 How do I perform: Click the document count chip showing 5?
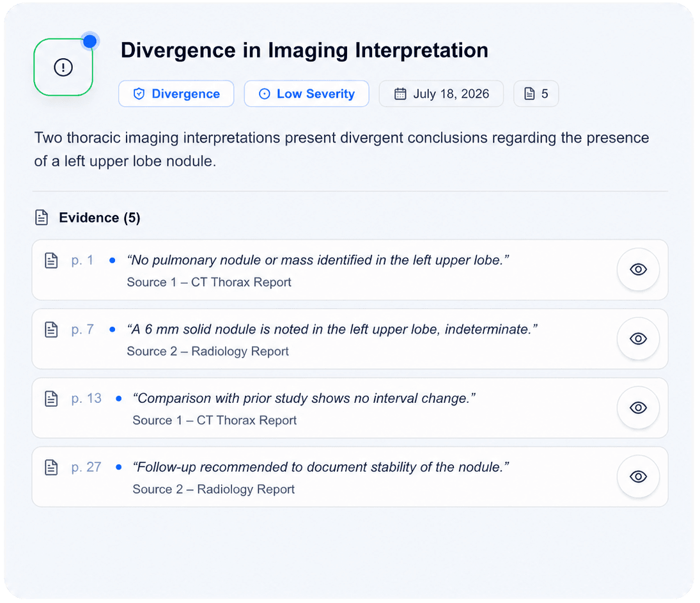(536, 94)
